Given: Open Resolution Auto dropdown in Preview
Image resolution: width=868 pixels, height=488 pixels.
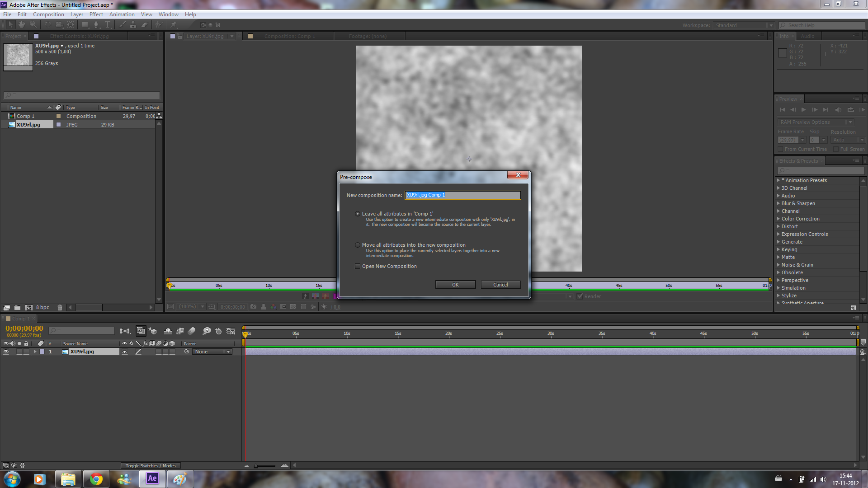Looking at the screenshot, I should [x=848, y=140].
